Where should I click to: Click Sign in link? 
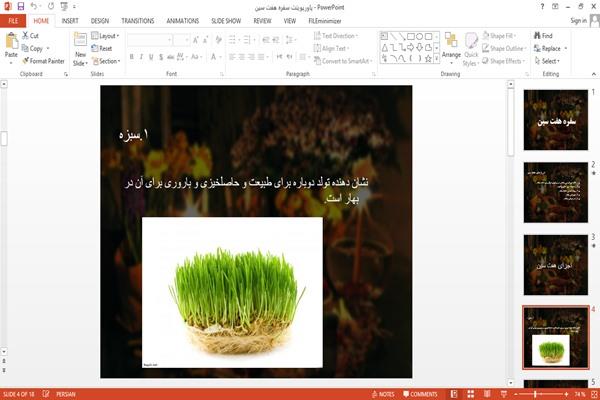[578, 21]
